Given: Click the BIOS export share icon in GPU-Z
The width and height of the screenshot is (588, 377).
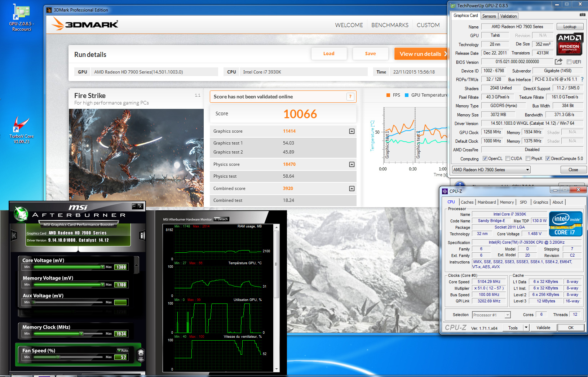Looking at the screenshot, I should coord(558,62).
